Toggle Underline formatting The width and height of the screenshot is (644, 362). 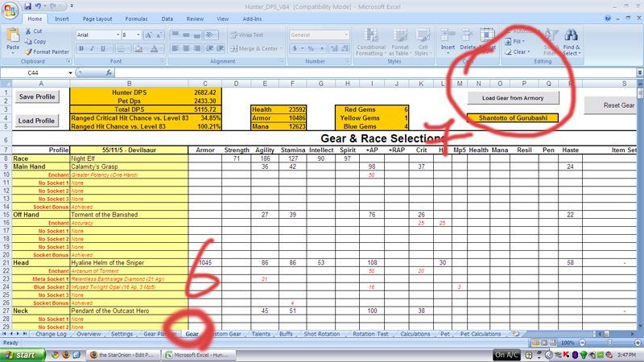pyautogui.click(x=103, y=48)
